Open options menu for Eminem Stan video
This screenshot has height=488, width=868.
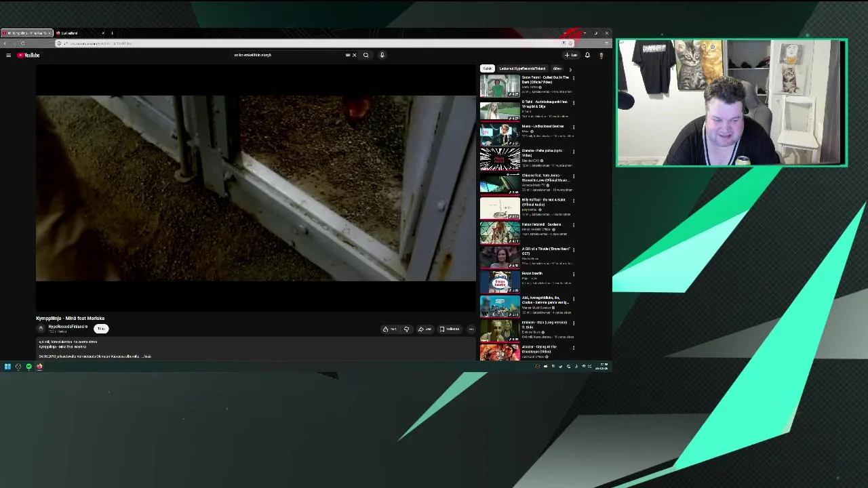tap(574, 323)
